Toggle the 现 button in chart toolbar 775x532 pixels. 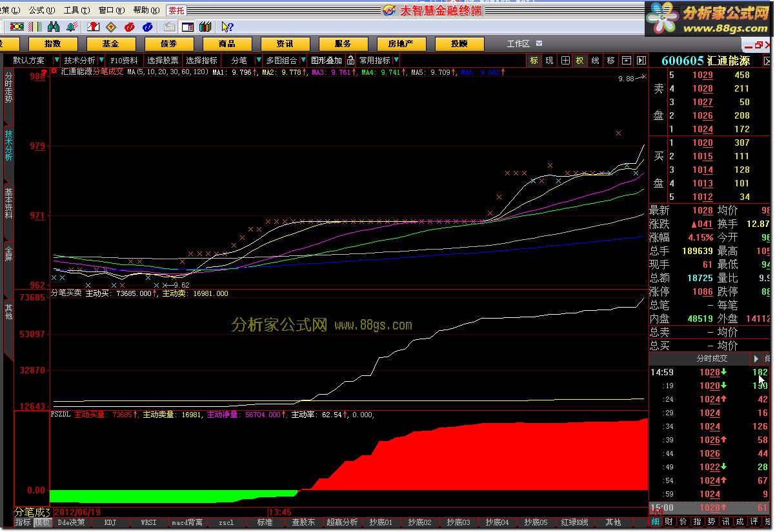tap(549, 60)
